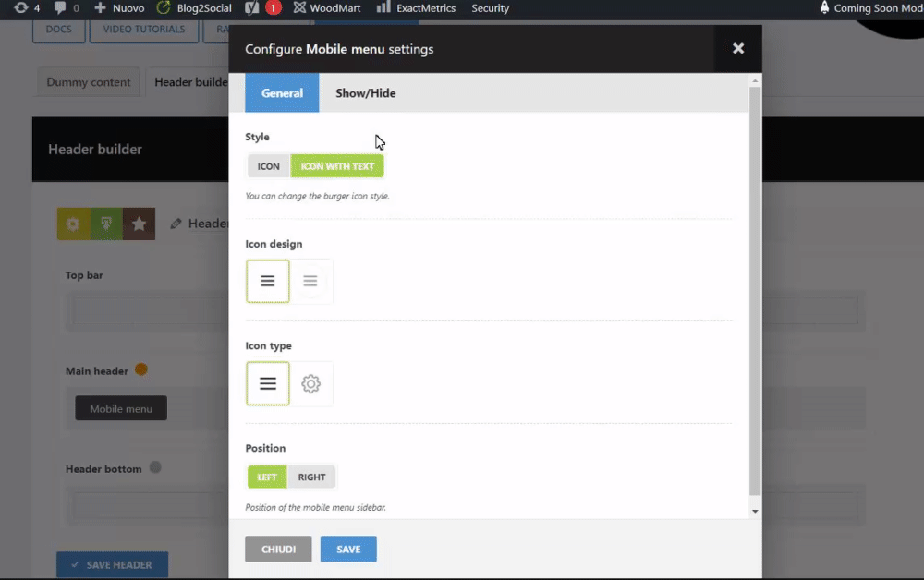Open VIDEO TUTORIALS button

[144, 29]
